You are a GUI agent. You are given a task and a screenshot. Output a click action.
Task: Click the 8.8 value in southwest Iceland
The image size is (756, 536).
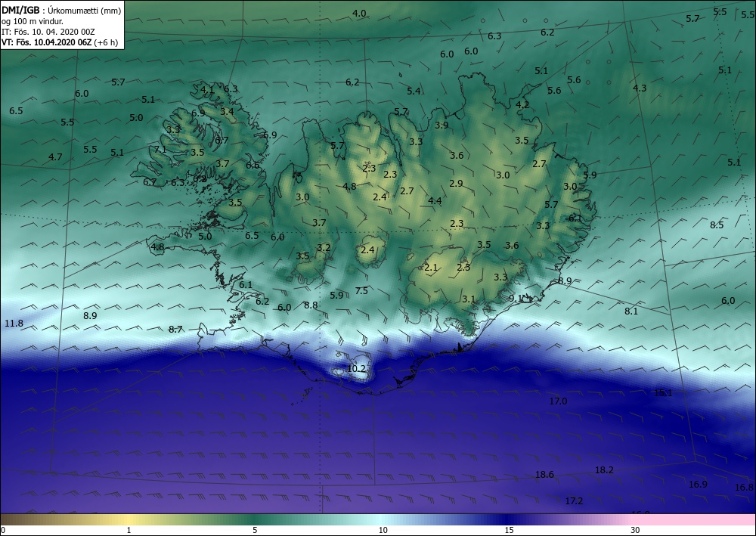[311, 305]
